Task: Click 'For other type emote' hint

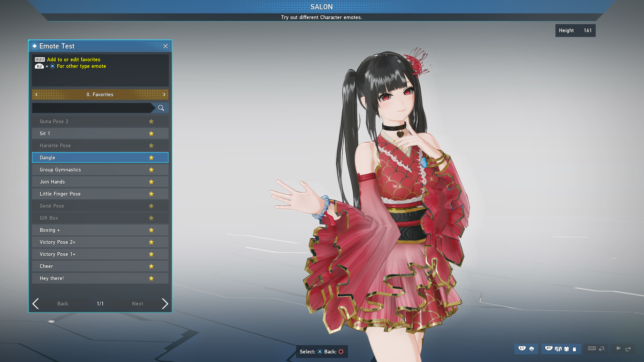Action: pyautogui.click(x=82, y=66)
